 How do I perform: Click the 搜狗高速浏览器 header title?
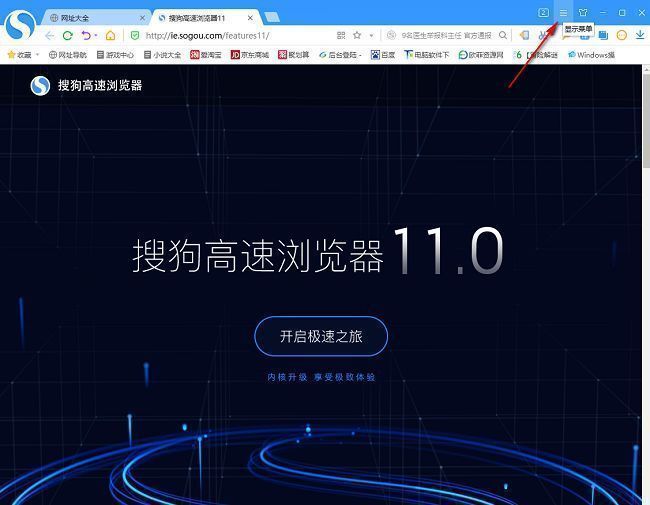(x=100, y=86)
